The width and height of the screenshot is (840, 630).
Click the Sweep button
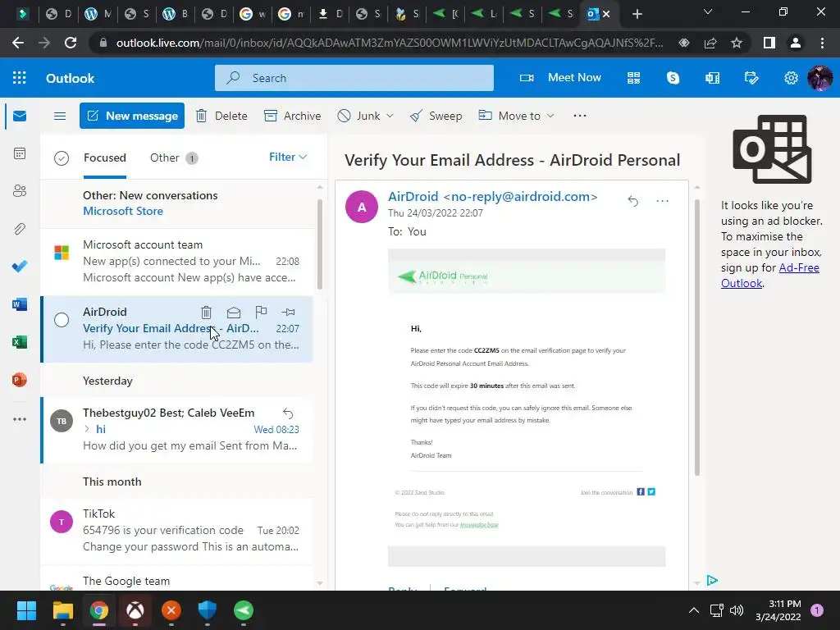[x=436, y=116]
